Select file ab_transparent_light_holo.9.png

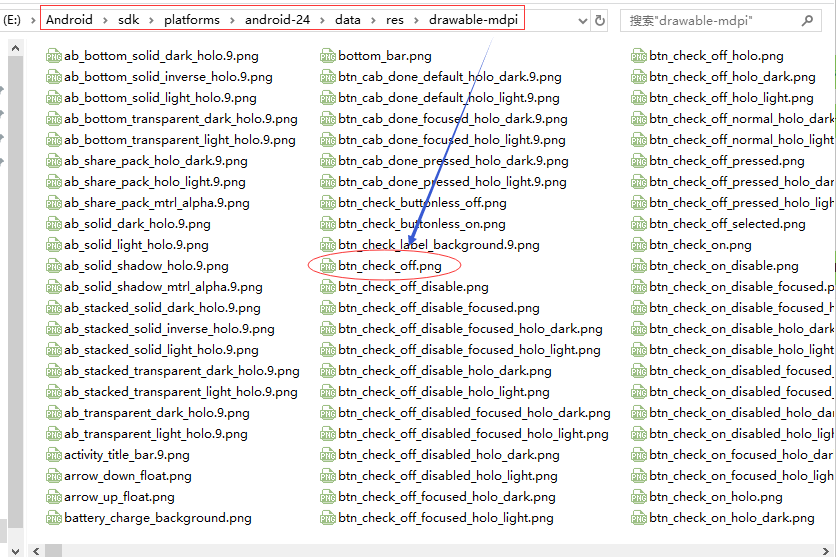pos(147,434)
